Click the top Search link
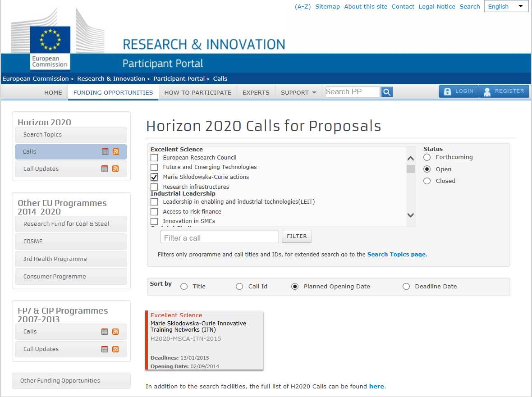Image resolution: width=532 pixels, height=397 pixels. click(470, 6)
